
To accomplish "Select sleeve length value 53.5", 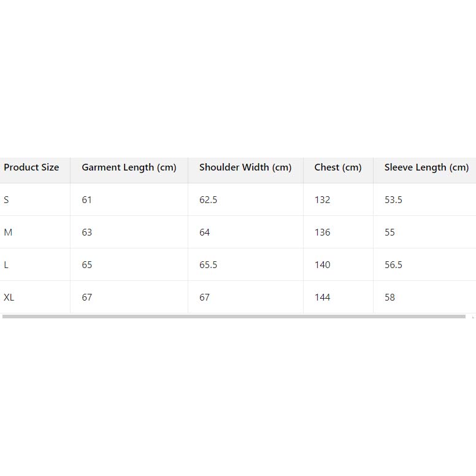I will [x=393, y=200].
